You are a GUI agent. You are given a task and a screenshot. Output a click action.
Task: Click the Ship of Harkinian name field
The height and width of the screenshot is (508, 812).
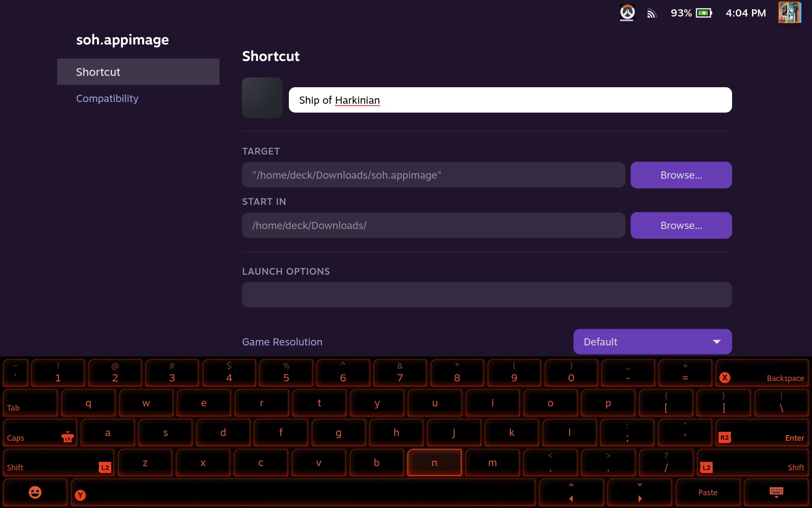coord(510,100)
